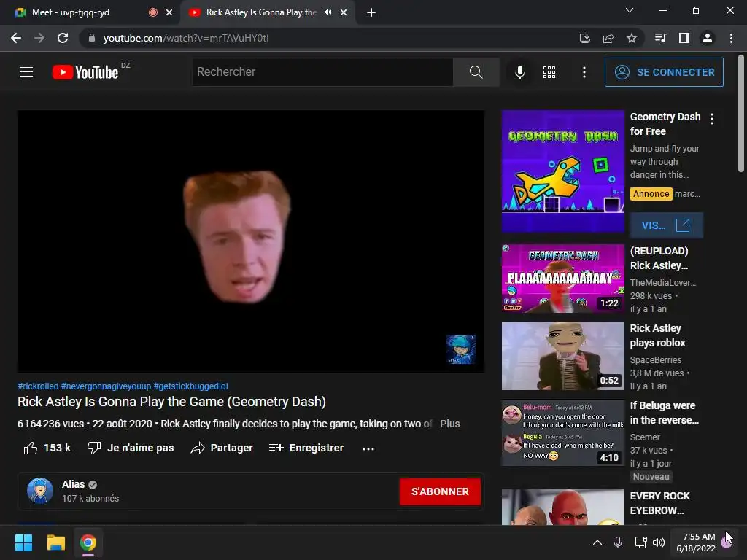Click the Geometry Dash for Free title
747x560 pixels.
coord(665,124)
